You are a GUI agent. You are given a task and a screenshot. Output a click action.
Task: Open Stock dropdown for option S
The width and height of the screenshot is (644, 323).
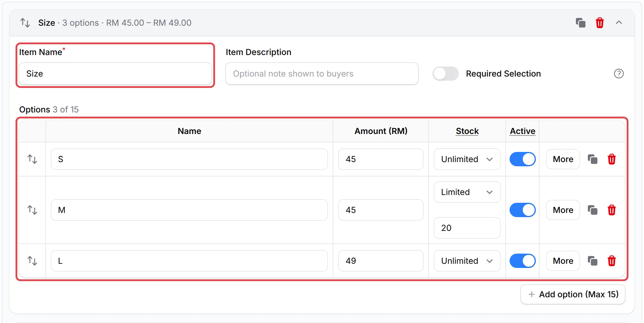click(x=467, y=159)
